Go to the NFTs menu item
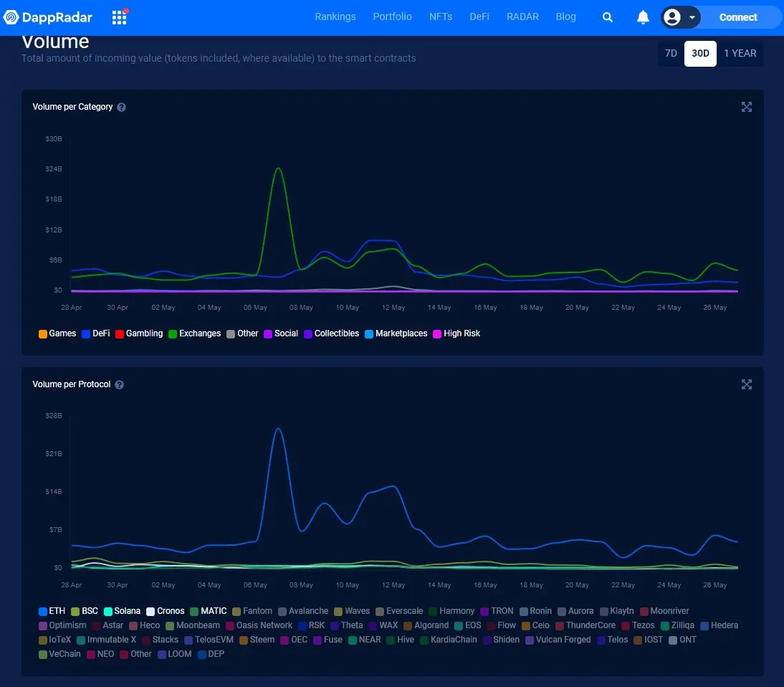The image size is (784, 687). click(441, 16)
